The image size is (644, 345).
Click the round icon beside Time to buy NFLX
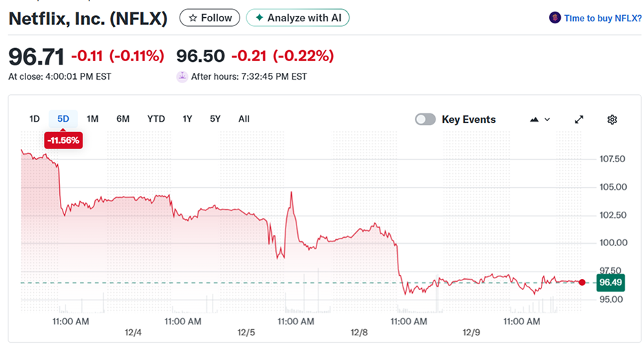(555, 19)
